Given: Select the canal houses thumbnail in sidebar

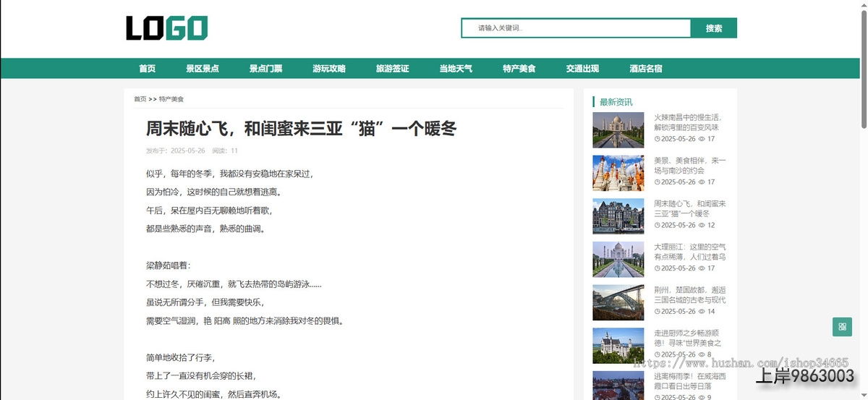Looking at the screenshot, I should point(618,216).
